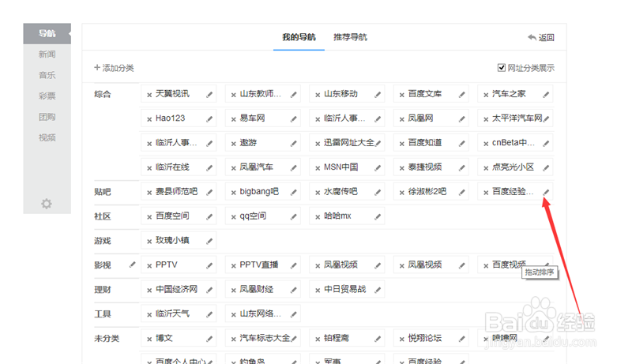Click the edit pencil for 百度文库
This screenshot has height=364, width=632.
[462, 95]
